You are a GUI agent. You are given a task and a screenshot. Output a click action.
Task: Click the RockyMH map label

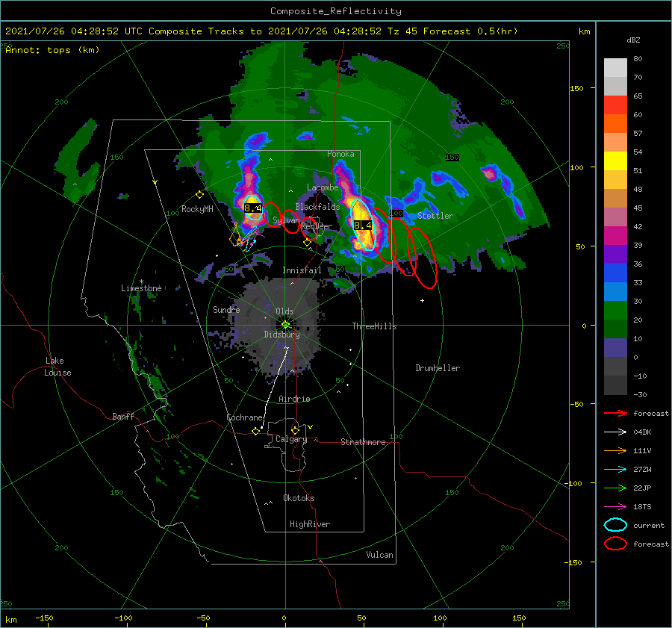click(197, 209)
